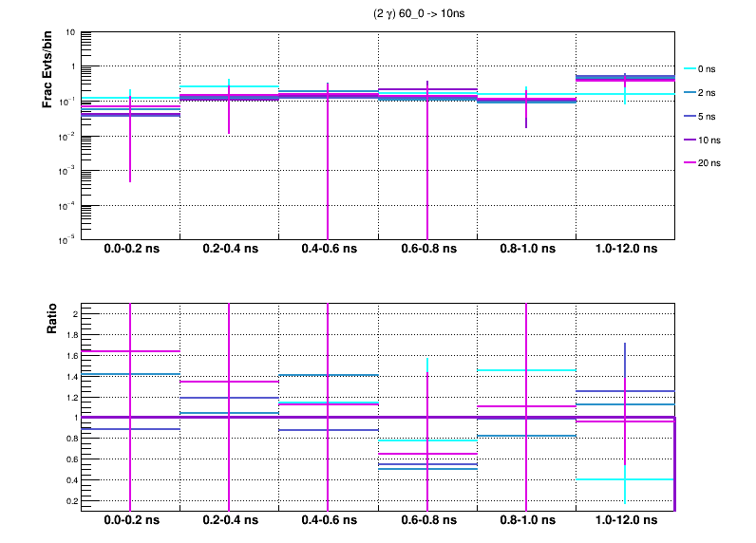The width and height of the screenshot is (756, 543).
Task: Select the "Frac Evts/bin" y-axis title
Action: (47, 71)
